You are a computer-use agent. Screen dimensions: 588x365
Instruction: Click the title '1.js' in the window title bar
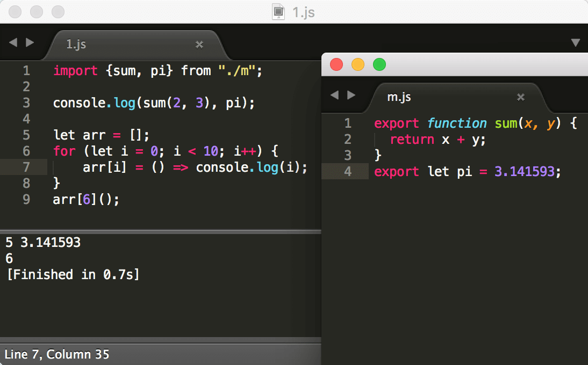pyautogui.click(x=303, y=12)
